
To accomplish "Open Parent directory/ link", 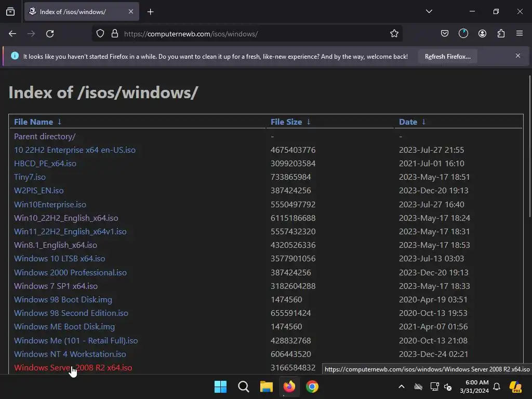I will [45, 137].
